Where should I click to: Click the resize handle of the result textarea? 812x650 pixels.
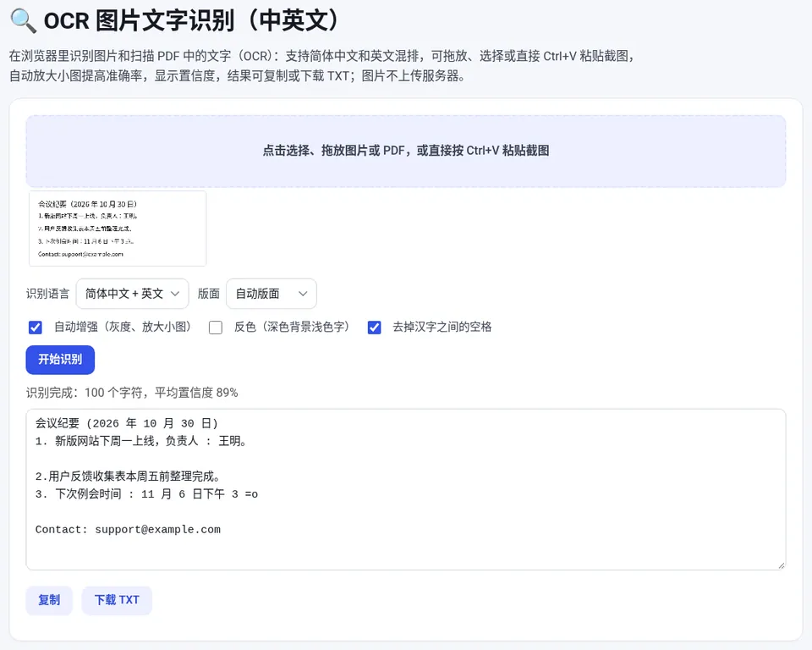781,565
